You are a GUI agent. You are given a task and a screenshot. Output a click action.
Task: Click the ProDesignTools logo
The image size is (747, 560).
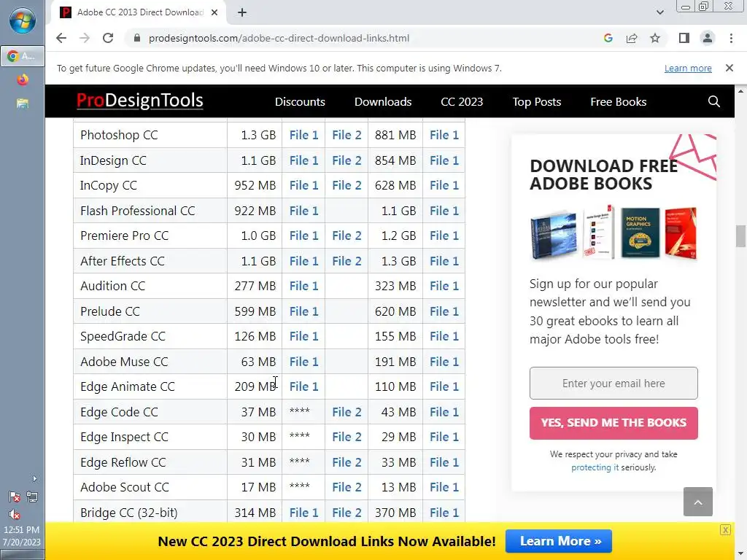click(139, 101)
